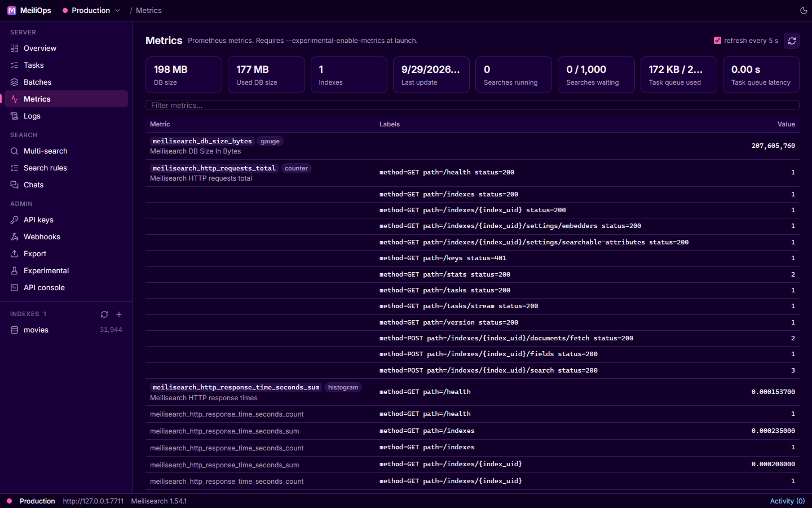Click the movies index database icon
The height and width of the screenshot is (508, 812).
[x=15, y=330]
